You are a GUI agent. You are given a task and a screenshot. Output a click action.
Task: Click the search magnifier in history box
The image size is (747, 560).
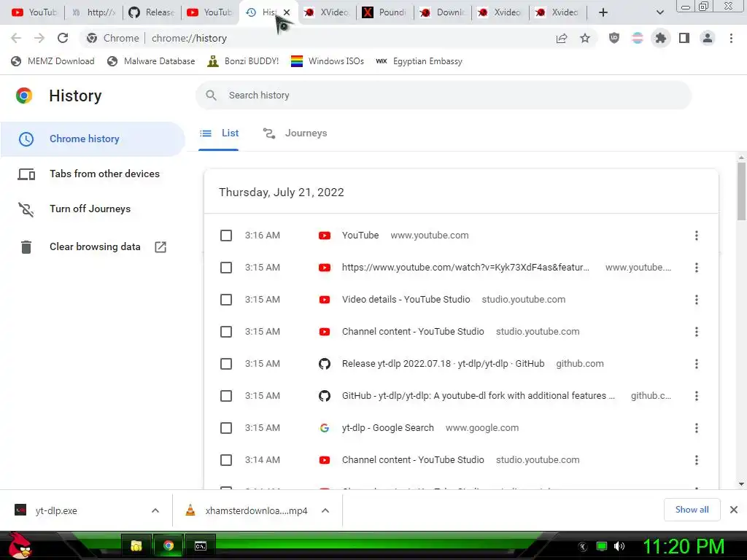[x=211, y=96]
